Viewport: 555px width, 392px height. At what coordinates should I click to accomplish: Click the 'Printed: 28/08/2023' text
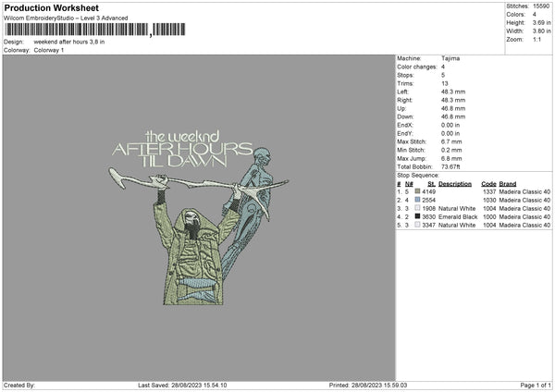(368, 386)
